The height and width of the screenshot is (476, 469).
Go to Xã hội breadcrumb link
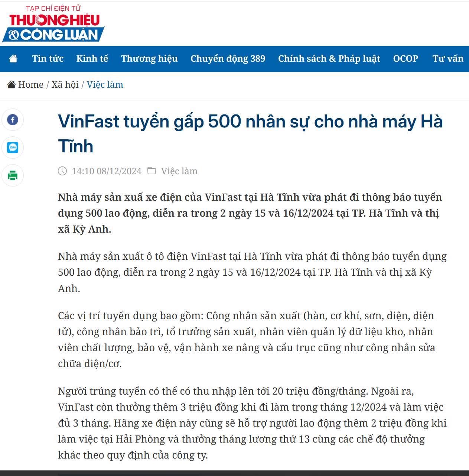[x=65, y=85]
